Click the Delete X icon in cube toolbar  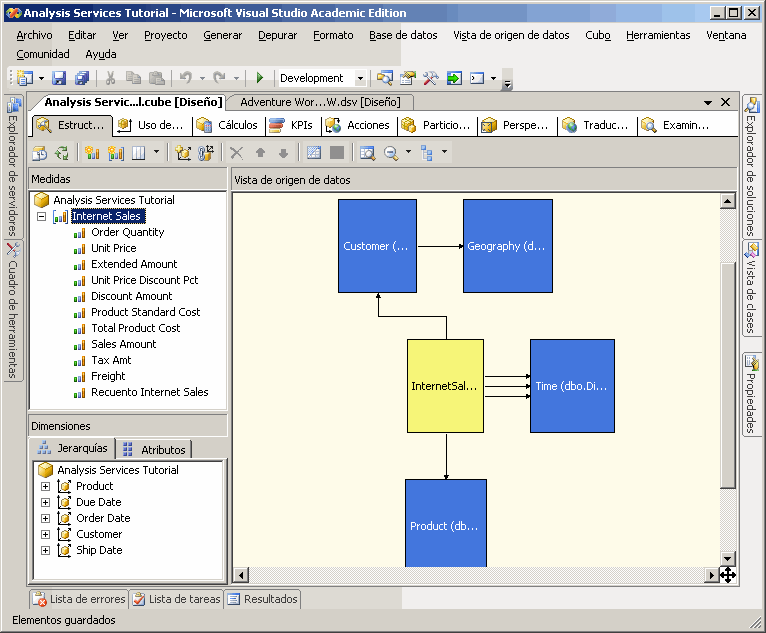[x=236, y=153]
